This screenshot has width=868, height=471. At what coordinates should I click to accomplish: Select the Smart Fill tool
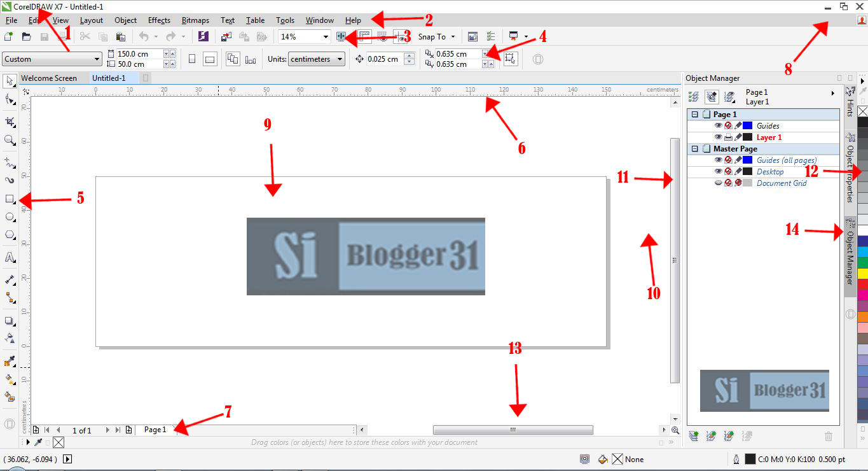10,397
